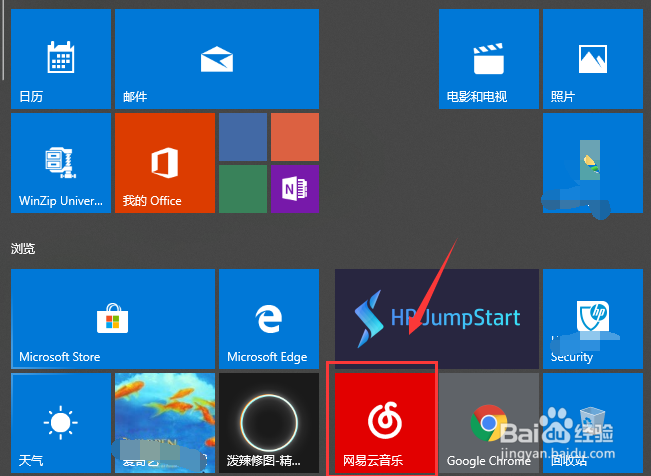Open the blurred-label tile below 照片
Screen dimensions: 651x476
(593, 163)
